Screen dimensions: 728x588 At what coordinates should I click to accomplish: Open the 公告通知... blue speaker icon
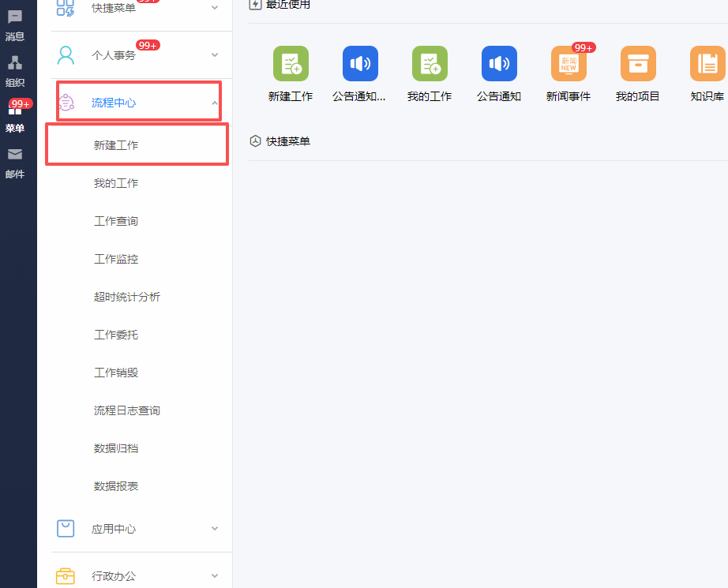click(x=360, y=64)
